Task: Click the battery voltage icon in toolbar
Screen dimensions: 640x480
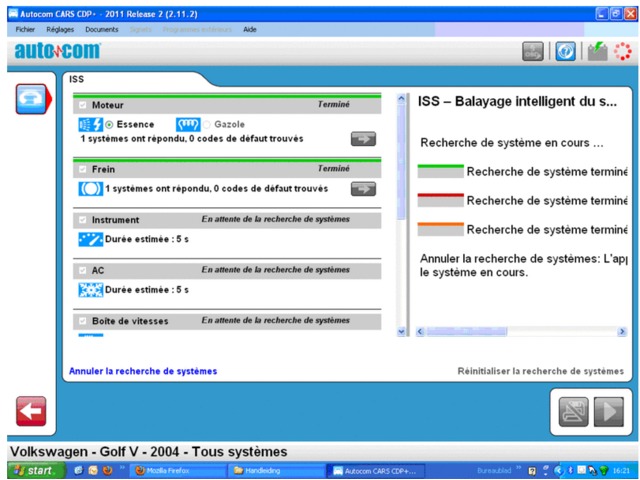Action: point(597,52)
